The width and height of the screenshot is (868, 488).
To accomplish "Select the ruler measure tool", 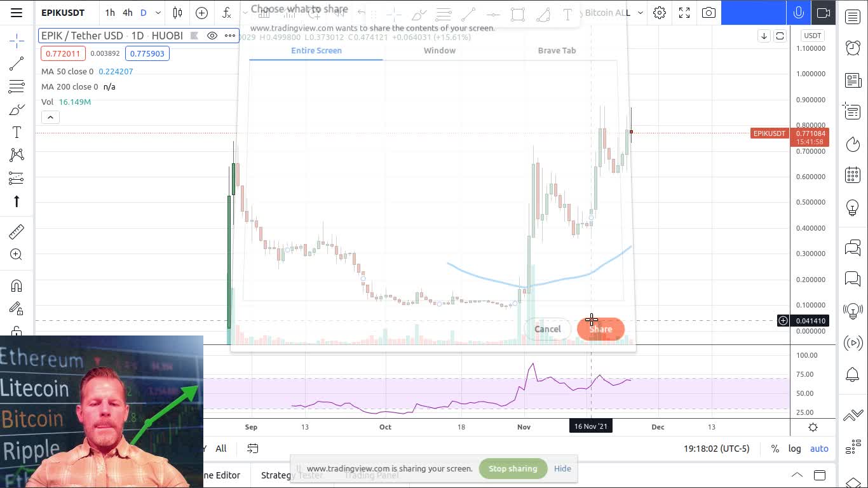I will pos(17,231).
